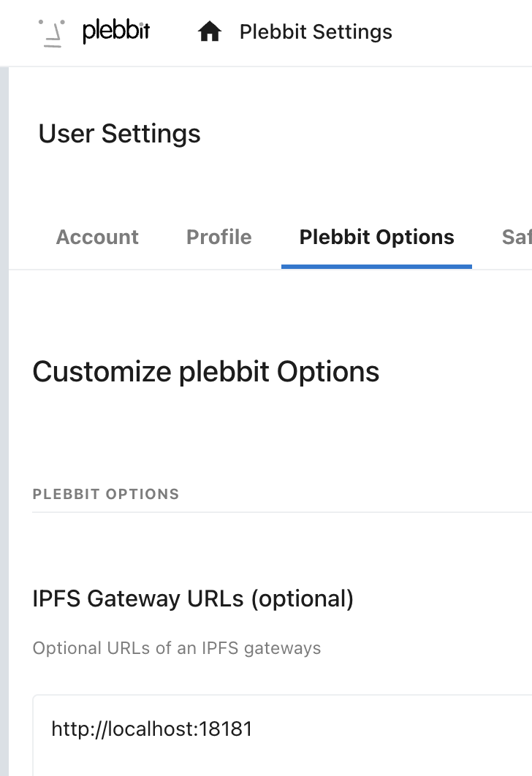Click the plebbit smiley face logo
This screenshot has width=532, height=776.
(x=52, y=32)
